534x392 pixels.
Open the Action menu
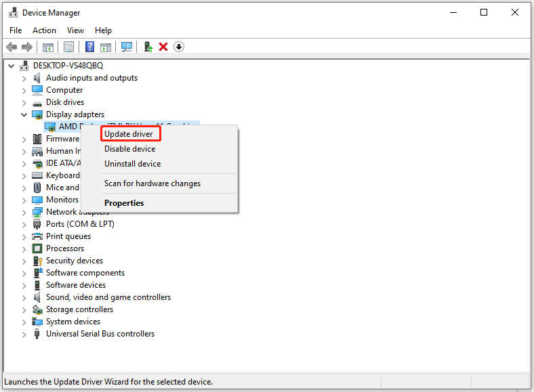(44, 30)
